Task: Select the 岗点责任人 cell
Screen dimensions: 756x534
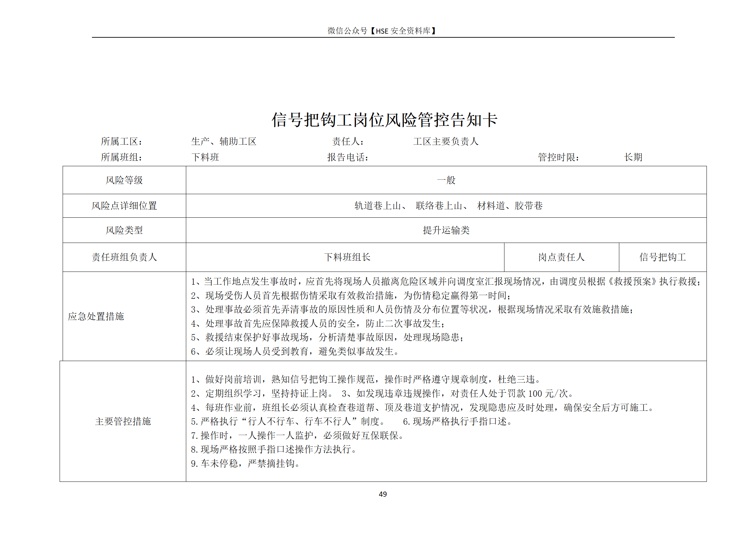Action: click(x=561, y=257)
